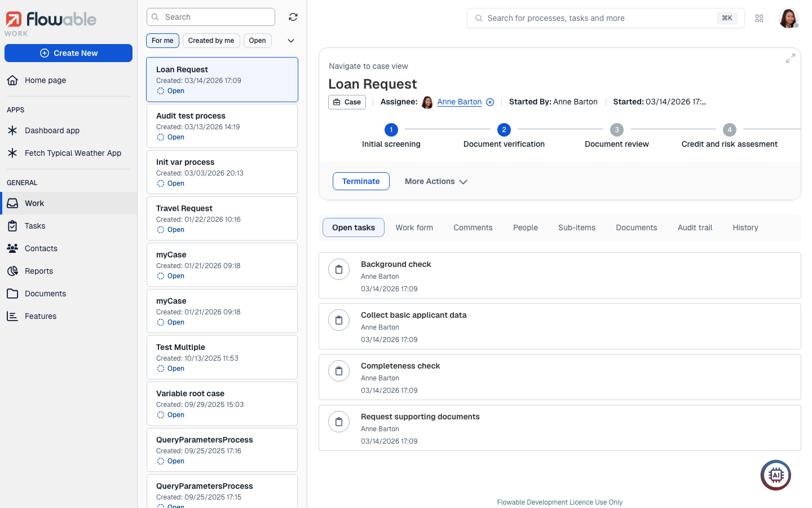This screenshot has height=508, width=812.
Task: Click the Background check task clipboard icon
Action: [x=339, y=270]
